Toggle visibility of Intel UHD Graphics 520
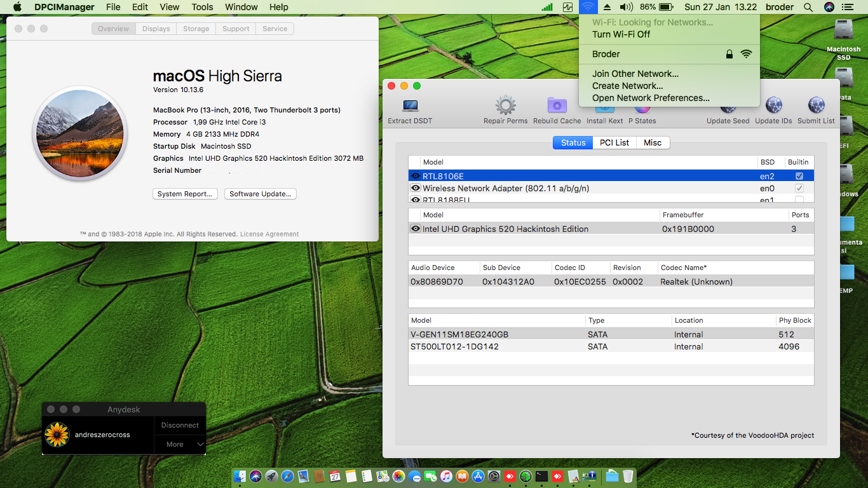This screenshot has height=488, width=868. tap(416, 228)
